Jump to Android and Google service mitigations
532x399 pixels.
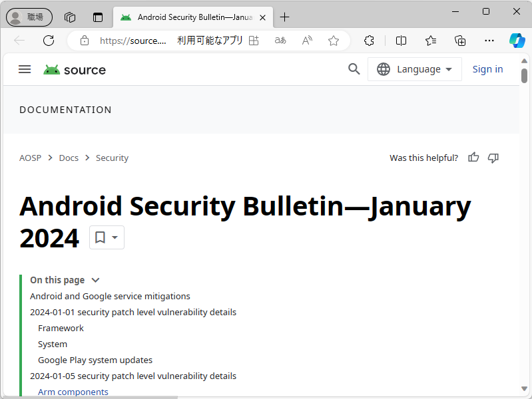coord(110,297)
